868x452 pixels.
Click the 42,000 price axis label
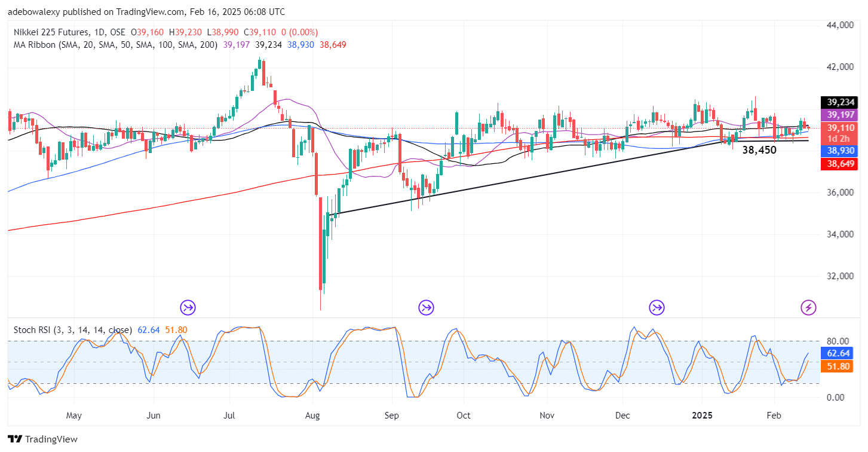[x=841, y=67]
